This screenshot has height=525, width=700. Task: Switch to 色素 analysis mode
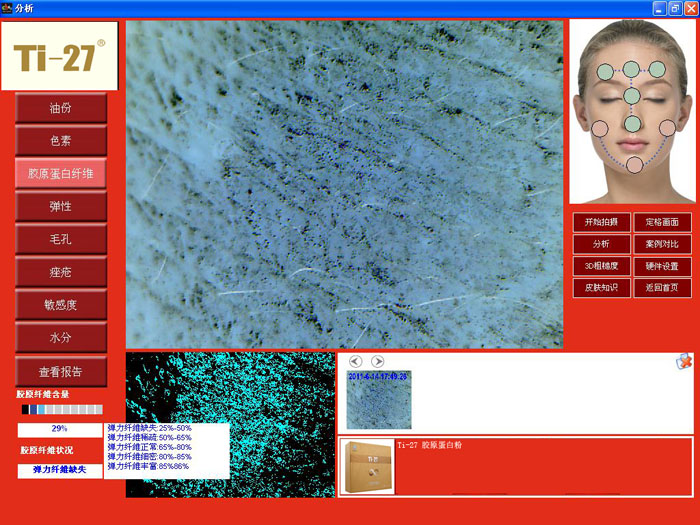[x=60, y=141]
